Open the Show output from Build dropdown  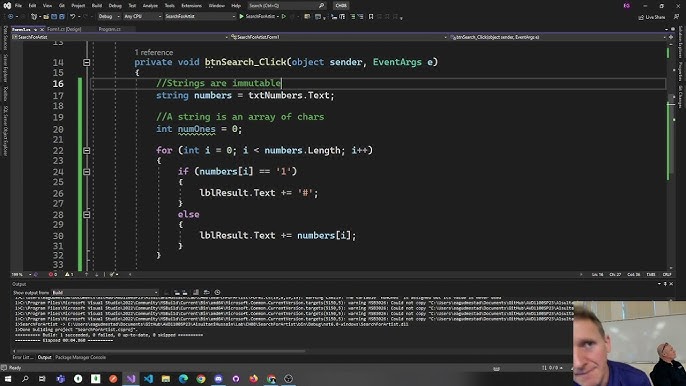coord(105,292)
